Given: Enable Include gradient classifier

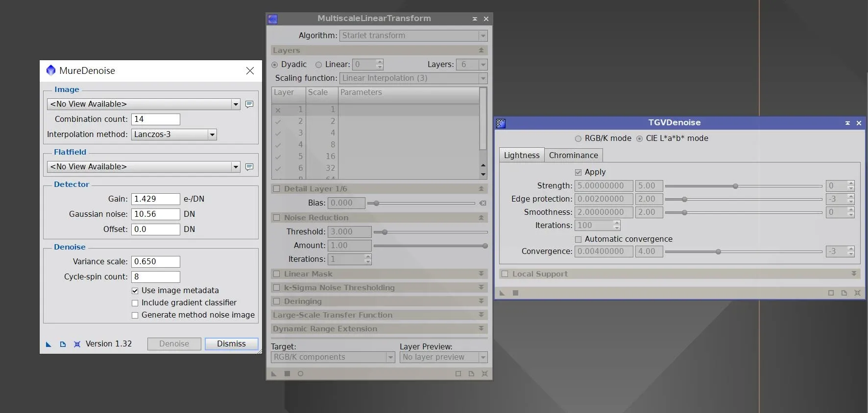Looking at the screenshot, I should [135, 303].
